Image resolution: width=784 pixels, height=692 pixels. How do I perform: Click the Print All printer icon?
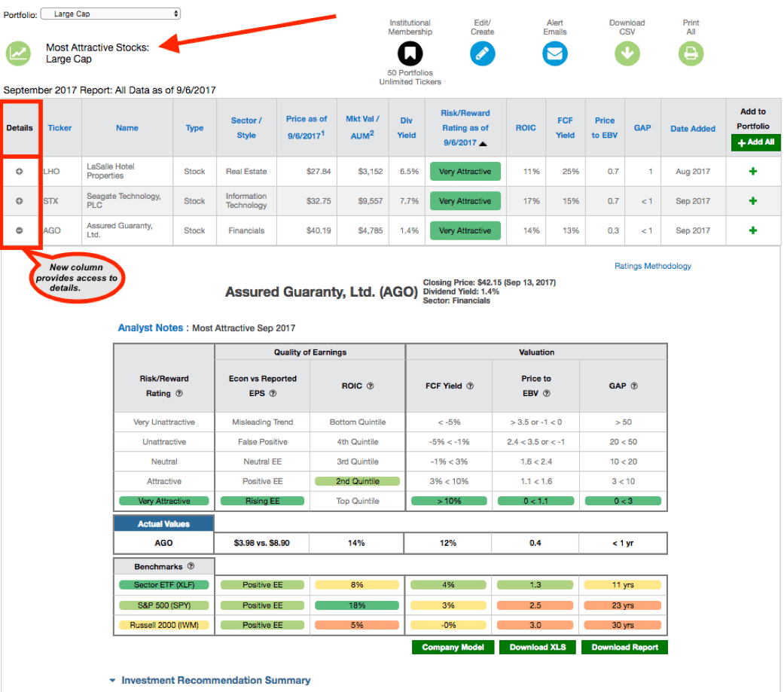coord(691,53)
